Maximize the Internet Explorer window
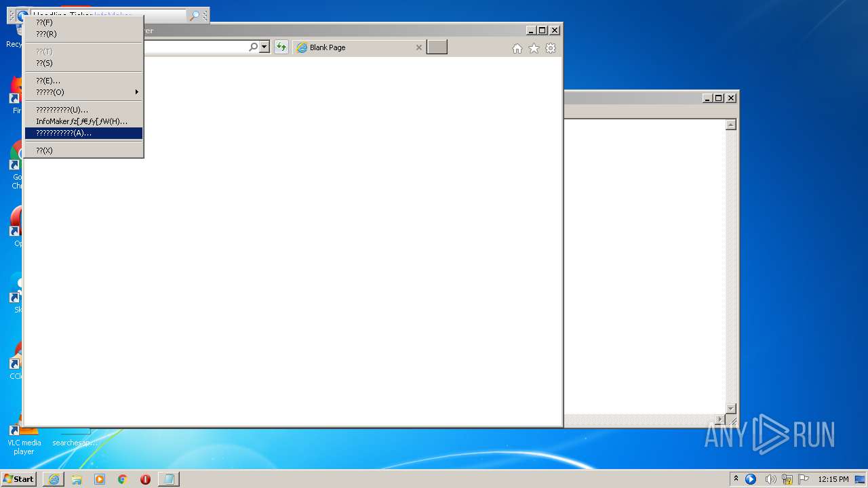This screenshot has width=868, height=488. click(x=542, y=30)
